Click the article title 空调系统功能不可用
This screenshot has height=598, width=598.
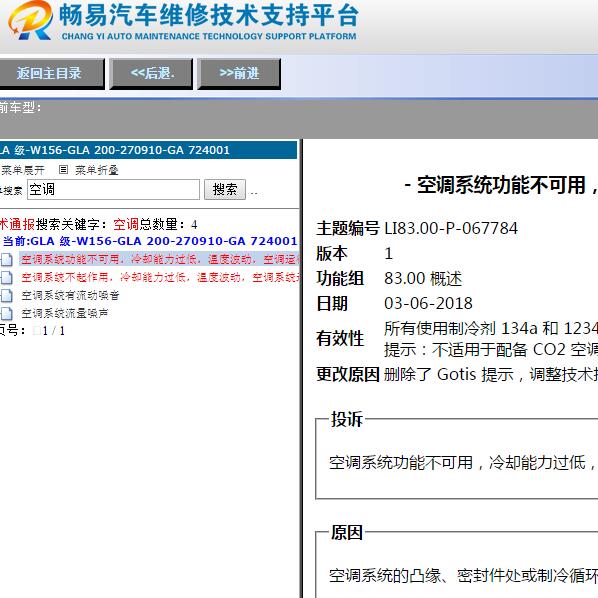point(500,185)
